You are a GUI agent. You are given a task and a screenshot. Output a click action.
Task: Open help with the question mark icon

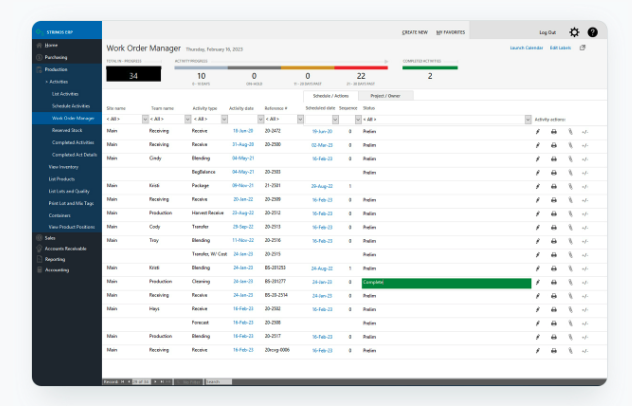pyautogui.click(x=592, y=32)
